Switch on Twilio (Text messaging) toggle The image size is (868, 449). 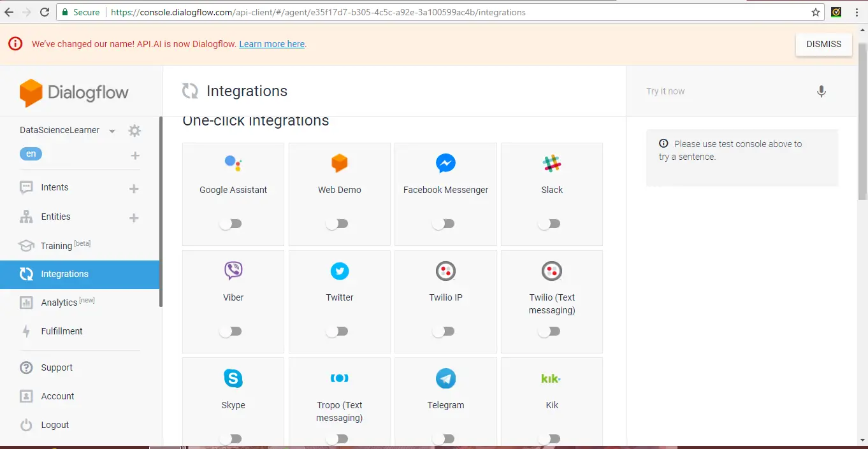(549, 331)
